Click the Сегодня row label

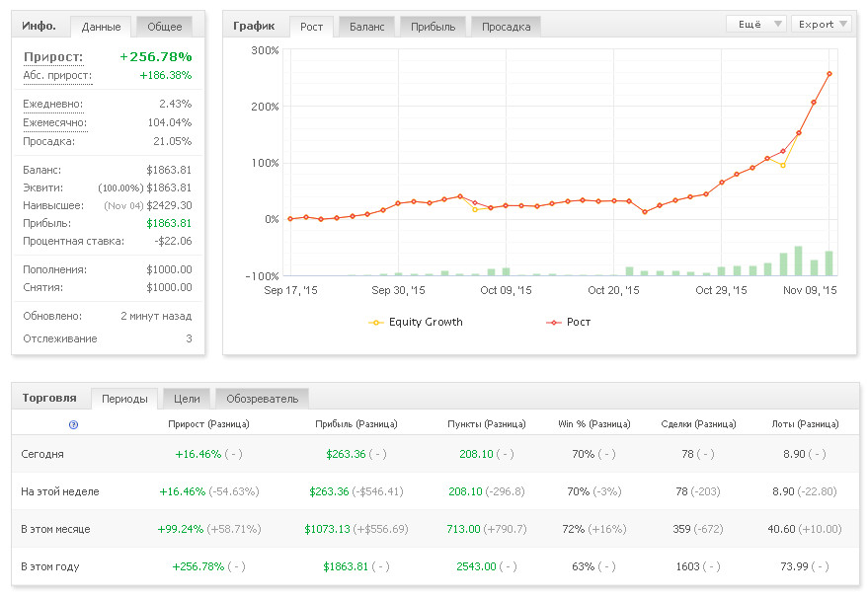click(x=42, y=454)
